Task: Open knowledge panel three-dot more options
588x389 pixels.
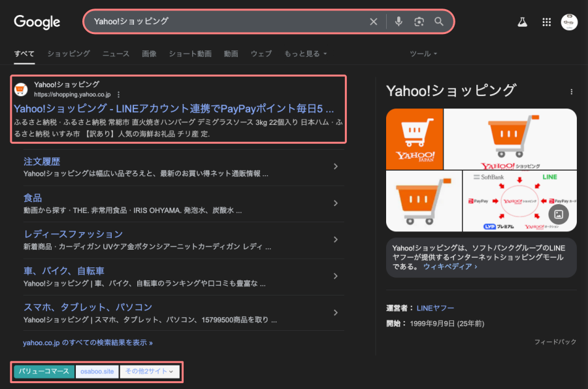Action: [x=571, y=92]
